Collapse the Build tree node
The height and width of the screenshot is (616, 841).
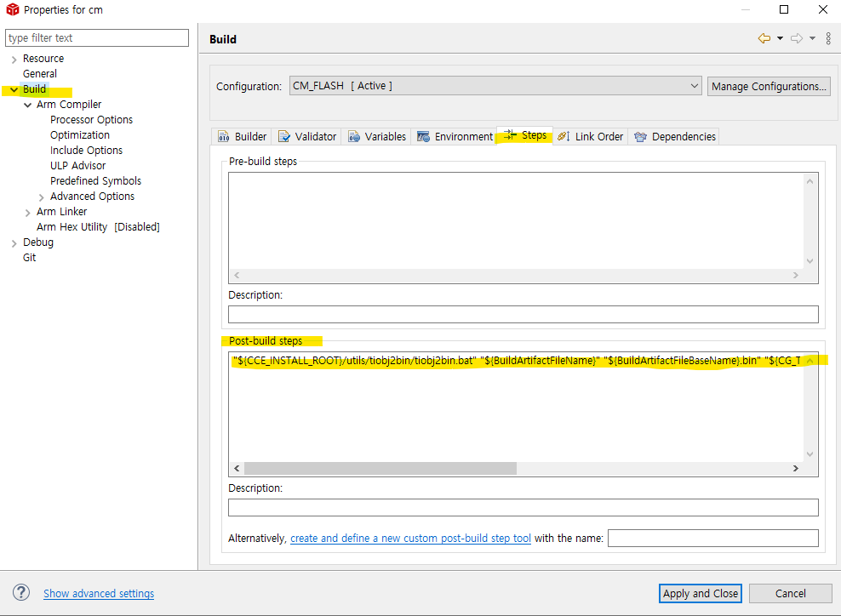point(14,89)
